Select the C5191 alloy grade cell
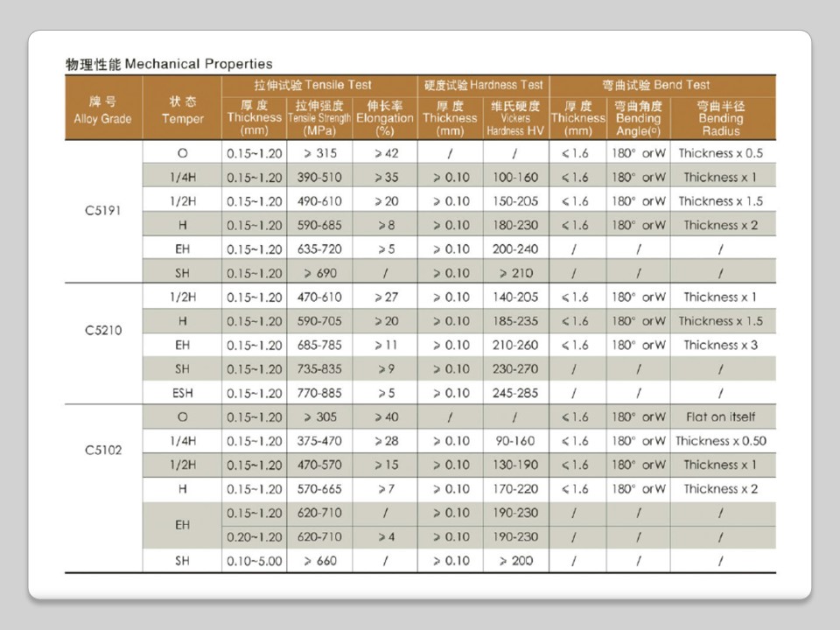Image resolution: width=840 pixels, height=630 pixels. pyautogui.click(x=103, y=213)
